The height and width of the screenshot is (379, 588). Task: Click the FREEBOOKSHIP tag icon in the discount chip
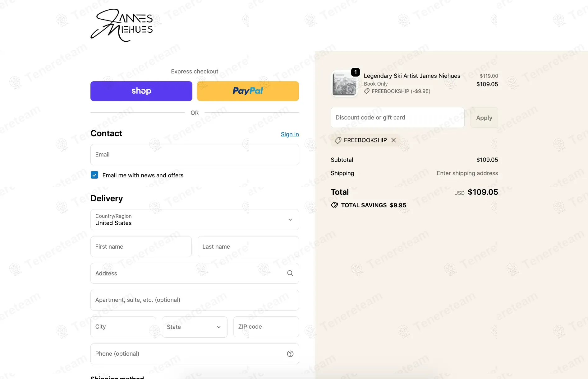click(338, 140)
